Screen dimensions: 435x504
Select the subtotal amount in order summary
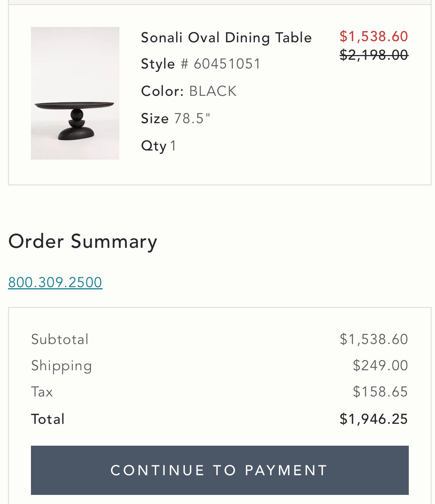click(x=373, y=339)
